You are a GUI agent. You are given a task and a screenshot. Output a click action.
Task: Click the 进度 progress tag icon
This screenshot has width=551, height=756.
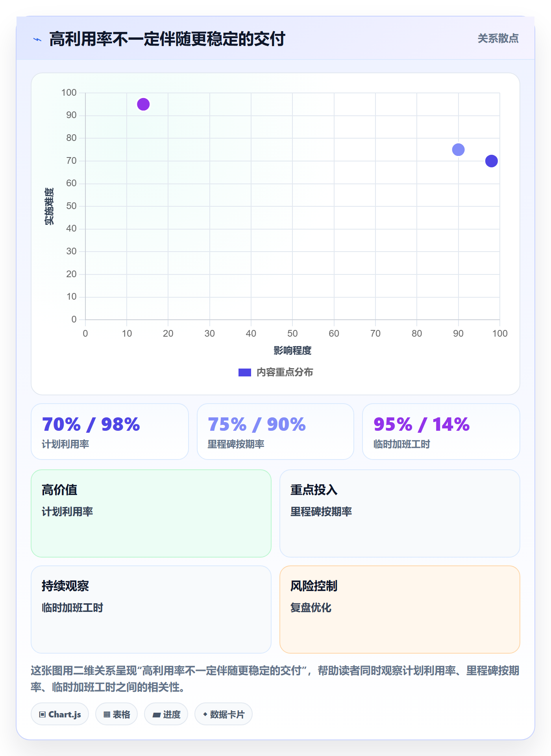click(156, 715)
